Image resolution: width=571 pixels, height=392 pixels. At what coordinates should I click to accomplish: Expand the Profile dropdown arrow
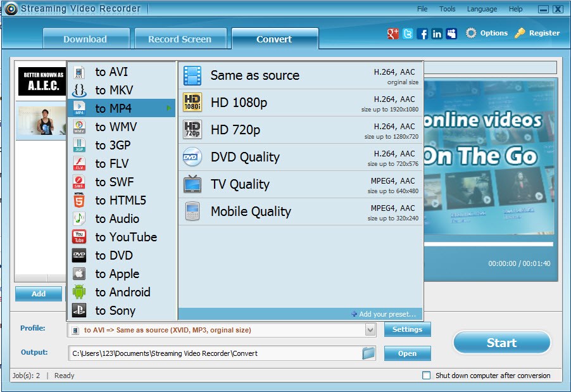(x=370, y=330)
